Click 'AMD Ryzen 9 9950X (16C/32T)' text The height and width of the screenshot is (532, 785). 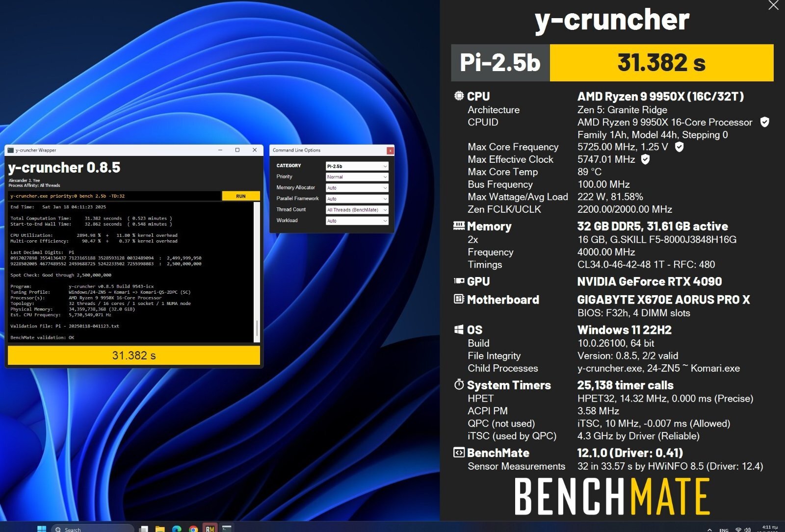(660, 97)
